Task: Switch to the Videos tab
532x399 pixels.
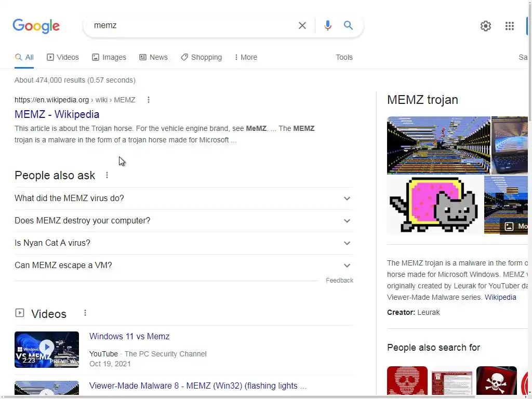Action: tap(63, 57)
